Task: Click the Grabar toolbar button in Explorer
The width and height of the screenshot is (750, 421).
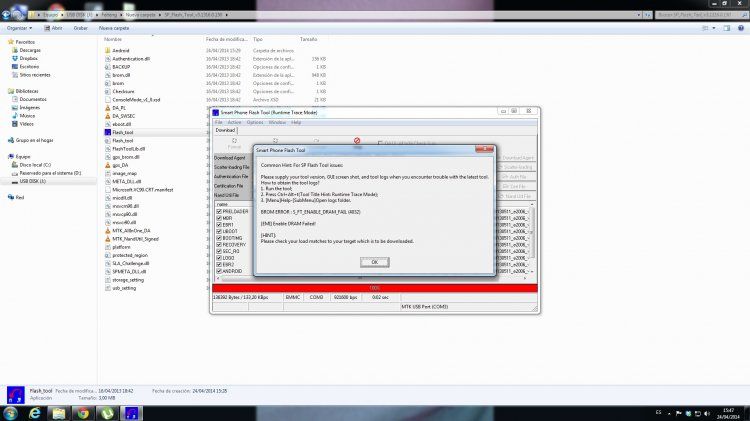Action: pos(80,28)
